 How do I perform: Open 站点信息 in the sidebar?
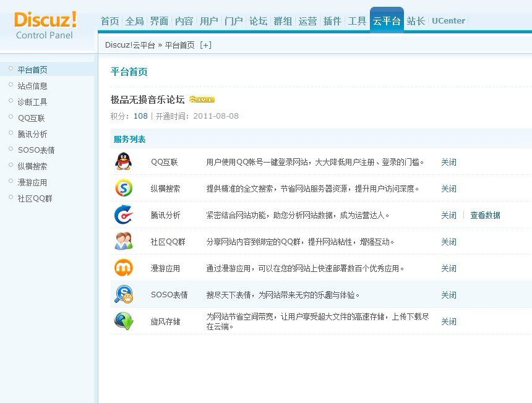(x=33, y=86)
